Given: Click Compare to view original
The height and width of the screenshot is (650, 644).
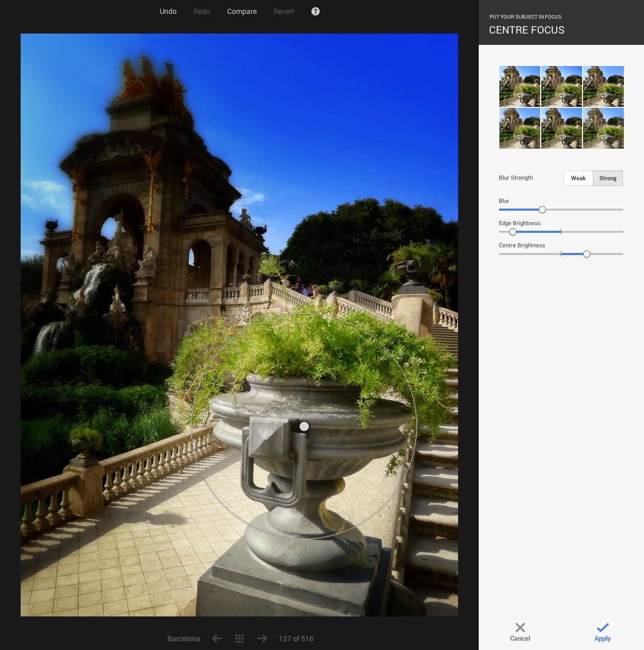Looking at the screenshot, I should click(x=242, y=11).
